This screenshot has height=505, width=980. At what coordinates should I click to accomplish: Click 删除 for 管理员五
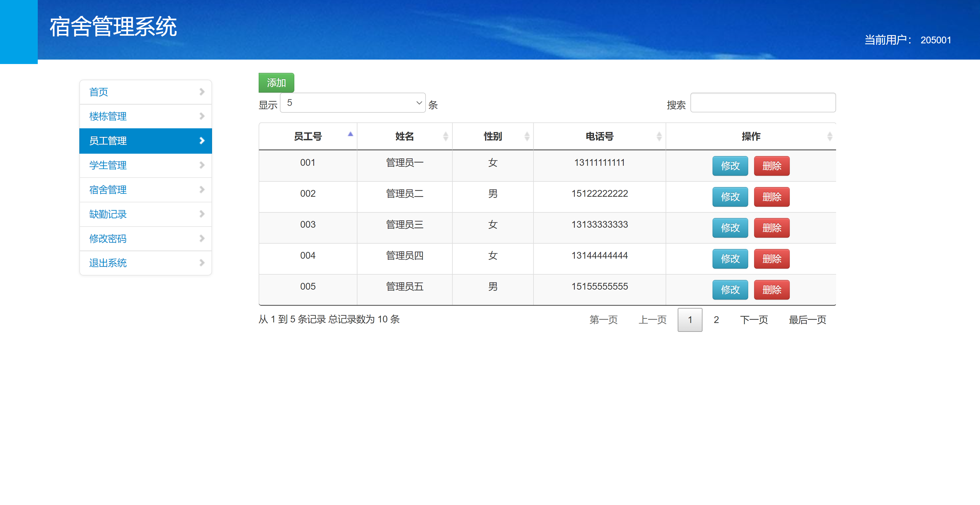tap(771, 290)
